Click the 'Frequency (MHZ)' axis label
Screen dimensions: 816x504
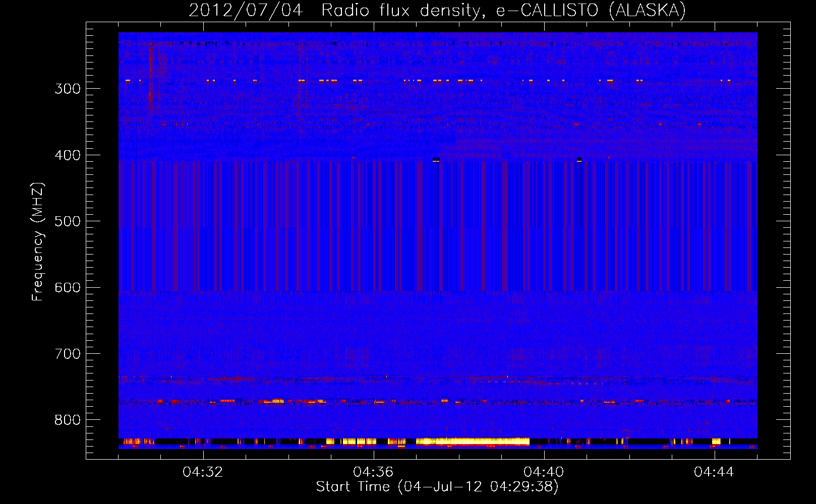[x=38, y=241]
